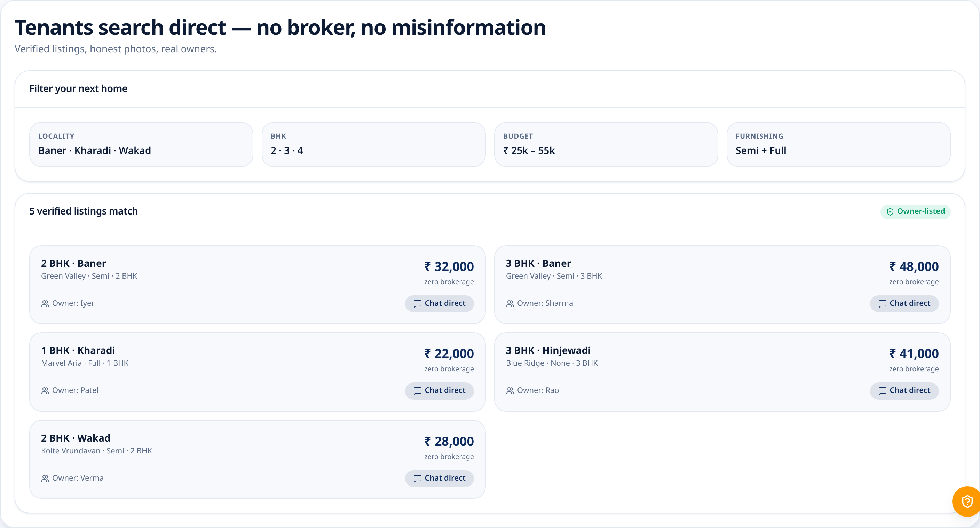
Task: Click 'Verified listings, honest photos' subtitle
Action: (116, 49)
